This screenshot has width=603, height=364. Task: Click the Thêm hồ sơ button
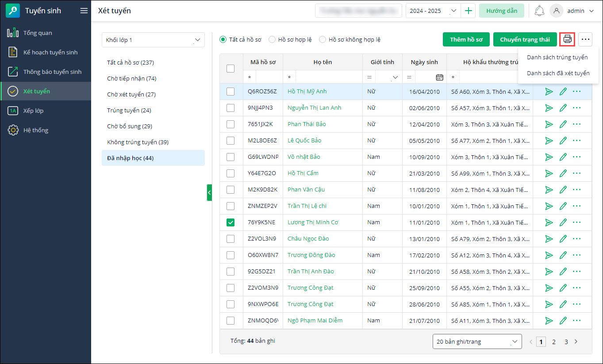click(x=466, y=39)
